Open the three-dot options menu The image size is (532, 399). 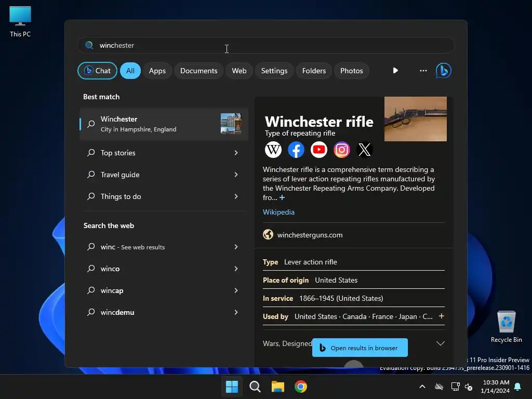[x=423, y=71]
